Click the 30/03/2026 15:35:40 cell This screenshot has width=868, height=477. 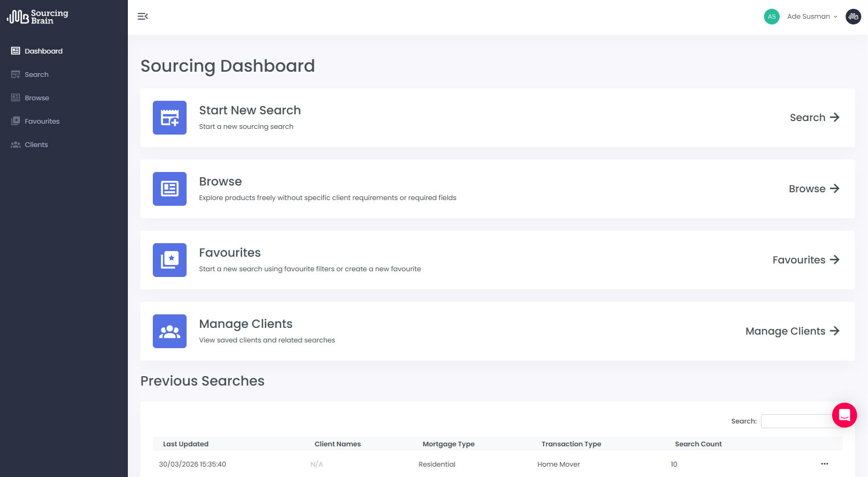tap(192, 464)
